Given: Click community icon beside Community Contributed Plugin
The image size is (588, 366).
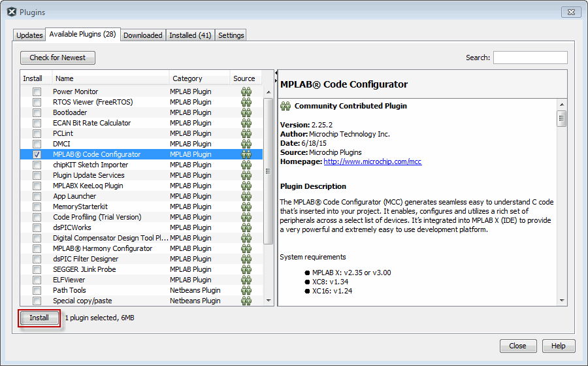Looking at the screenshot, I should [285, 106].
